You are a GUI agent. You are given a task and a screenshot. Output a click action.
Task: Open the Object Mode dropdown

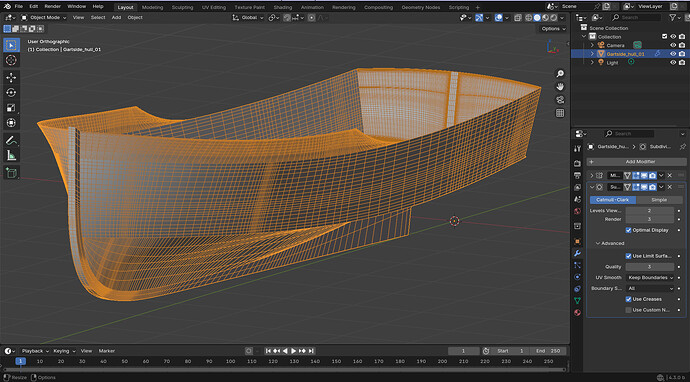[44, 18]
